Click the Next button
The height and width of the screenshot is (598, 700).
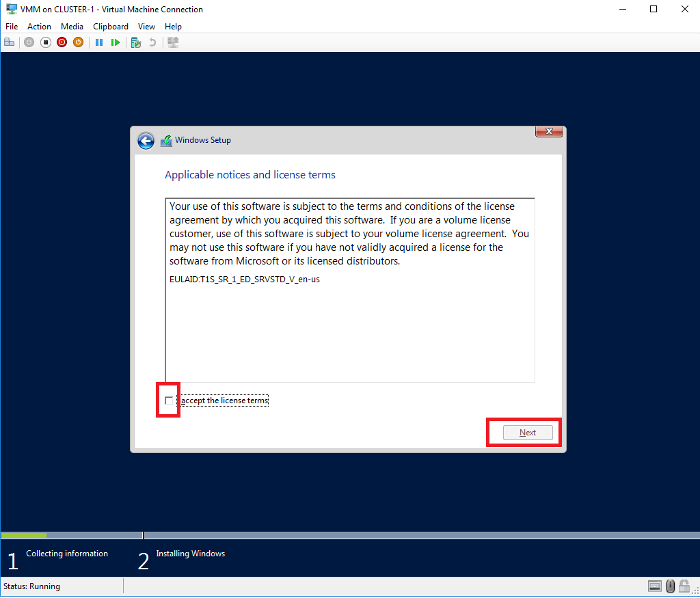coord(528,433)
